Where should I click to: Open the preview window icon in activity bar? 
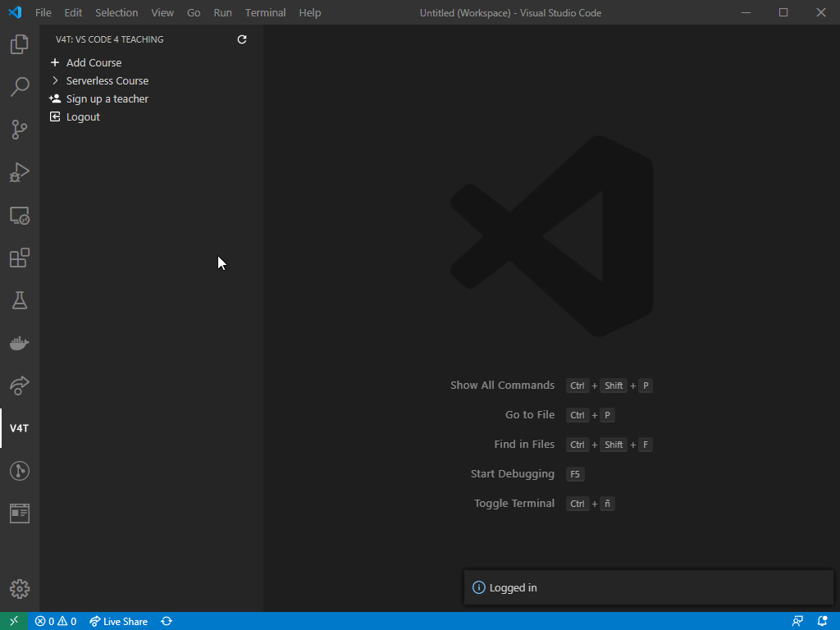click(20, 514)
